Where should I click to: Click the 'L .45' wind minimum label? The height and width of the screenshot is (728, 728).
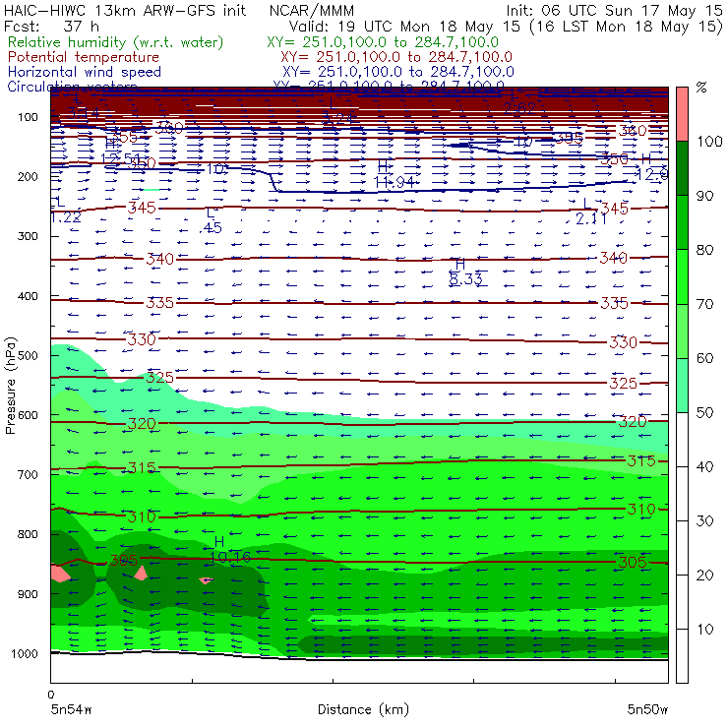[x=212, y=220]
